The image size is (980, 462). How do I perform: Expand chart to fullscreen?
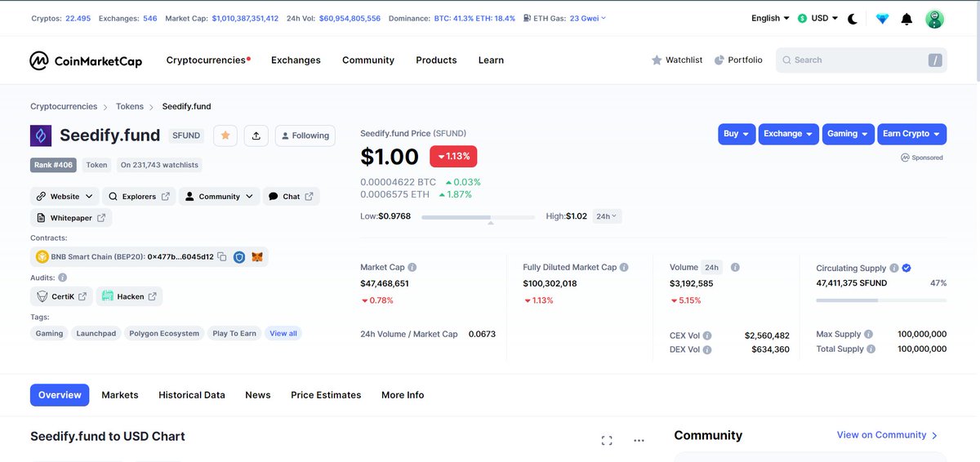click(607, 441)
